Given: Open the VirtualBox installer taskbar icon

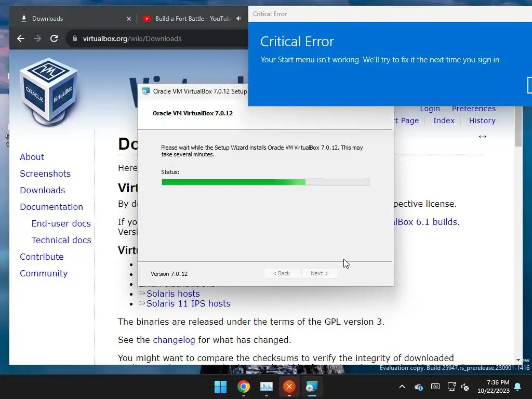Looking at the screenshot, I should point(312,387).
